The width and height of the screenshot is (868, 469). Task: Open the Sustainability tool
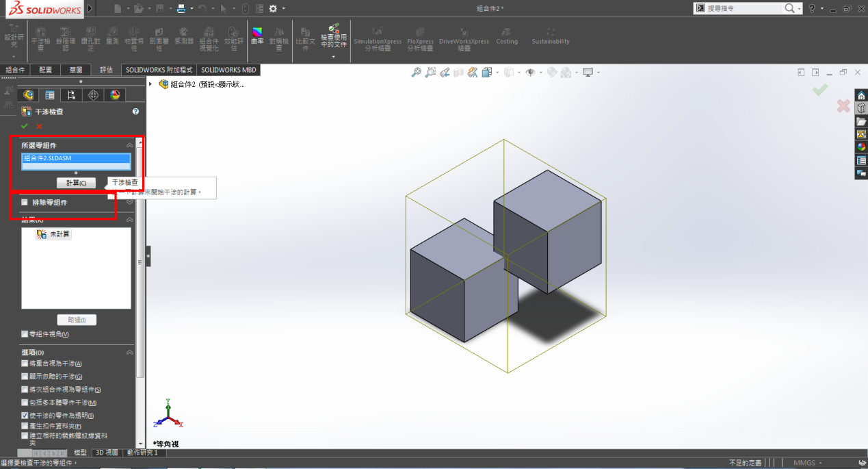pos(551,36)
